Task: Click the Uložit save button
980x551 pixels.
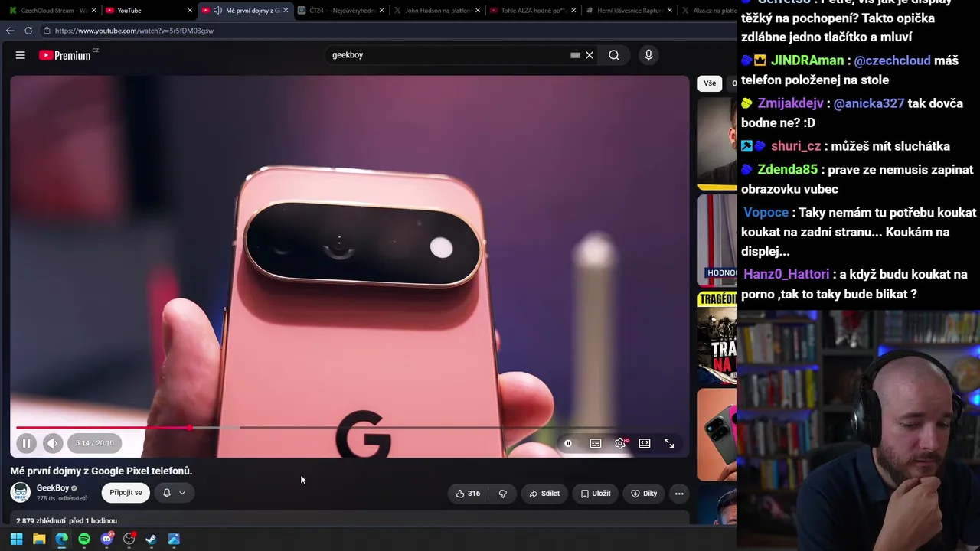Action: pyautogui.click(x=595, y=494)
